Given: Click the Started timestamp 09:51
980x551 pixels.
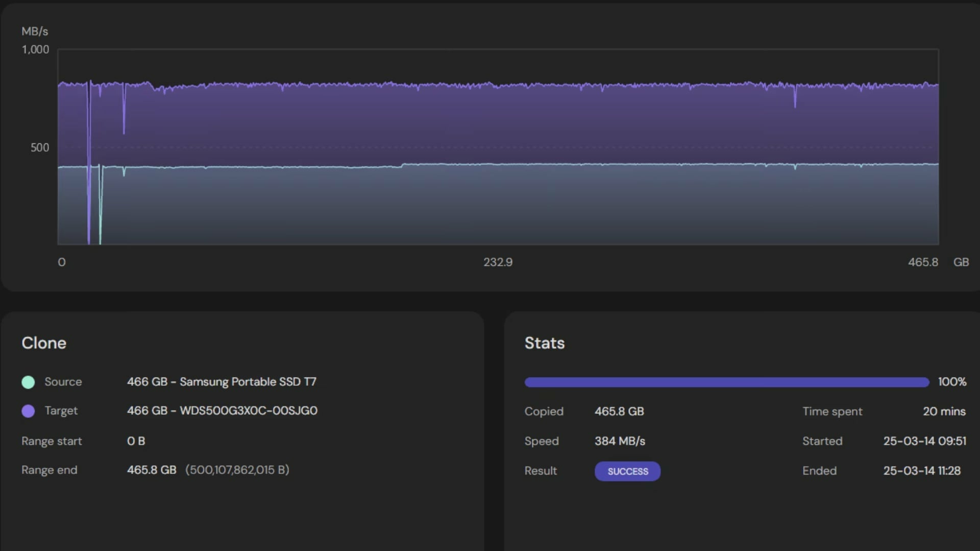Looking at the screenshot, I should (924, 441).
